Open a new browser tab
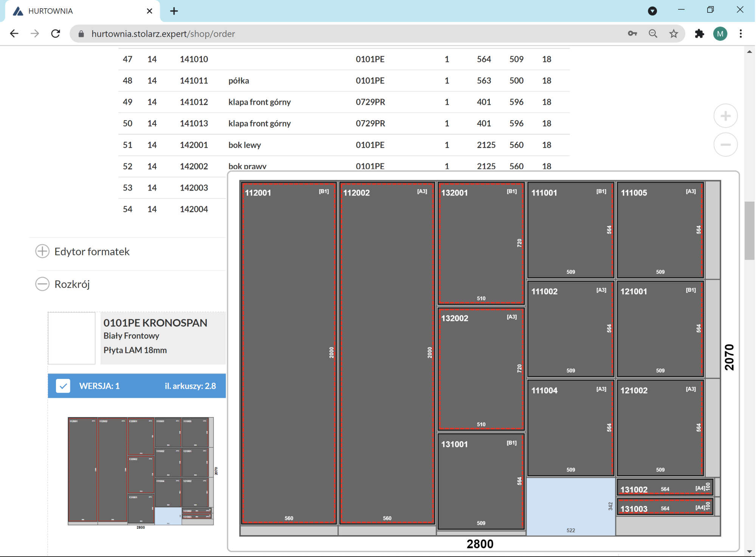The width and height of the screenshot is (756, 557). pos(174,11)
